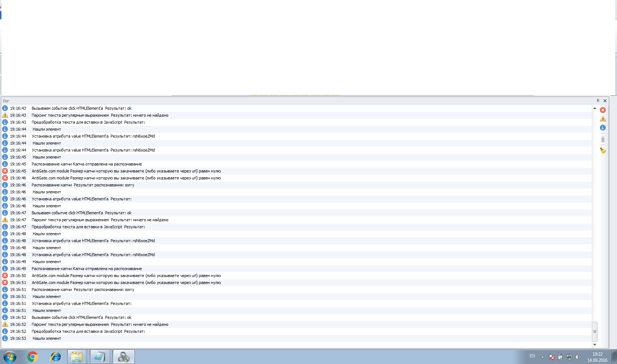Click the log scrollbar thumb
Screen dimensions: 617x364
click(x=595, y=332)
